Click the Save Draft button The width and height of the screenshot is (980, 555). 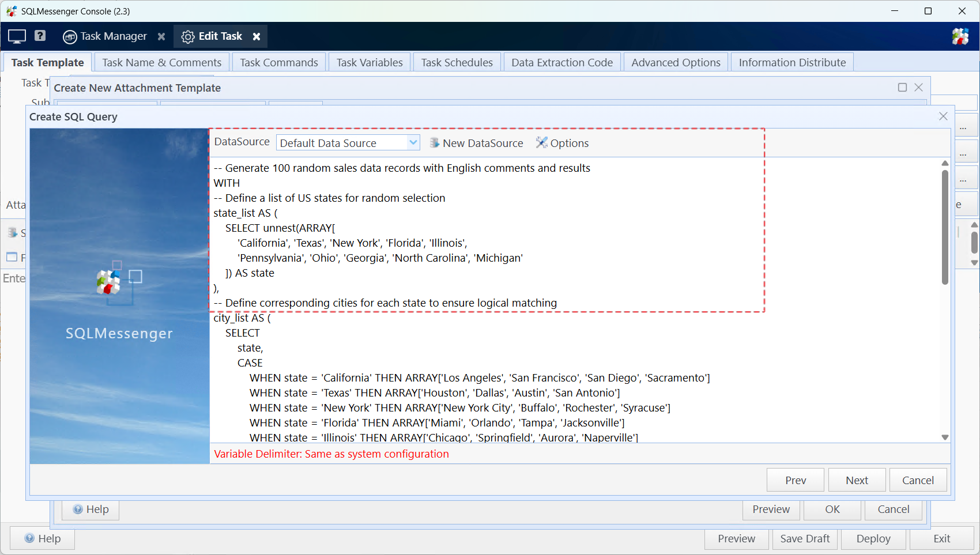tap(805, 539)
